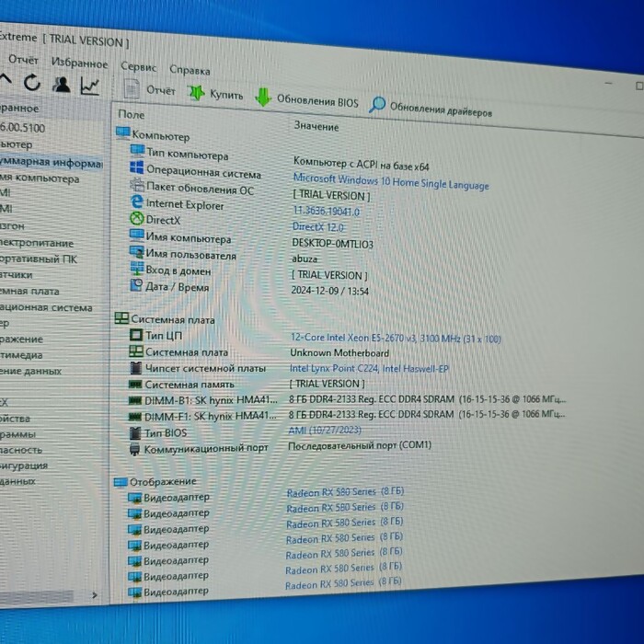Select Электропитание in the left tree
The height and width of the screenshot is (644, 644).
click(x=37, y=243)
